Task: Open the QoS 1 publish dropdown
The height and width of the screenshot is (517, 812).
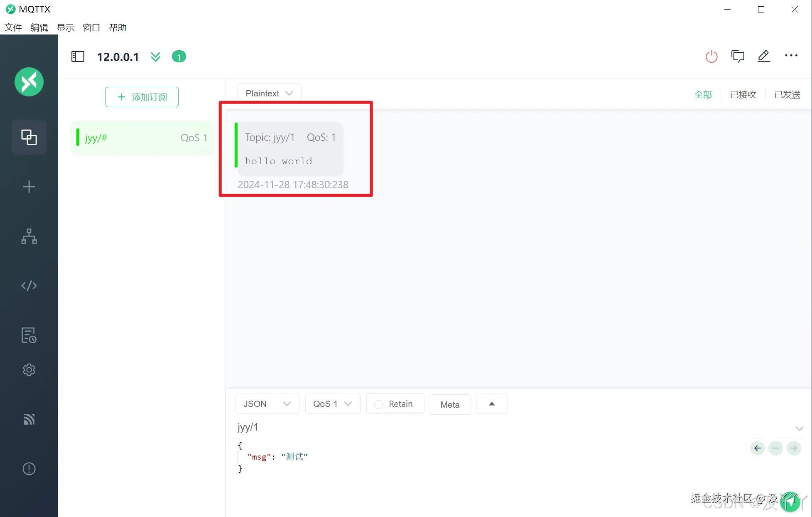Action: point(332,404)
